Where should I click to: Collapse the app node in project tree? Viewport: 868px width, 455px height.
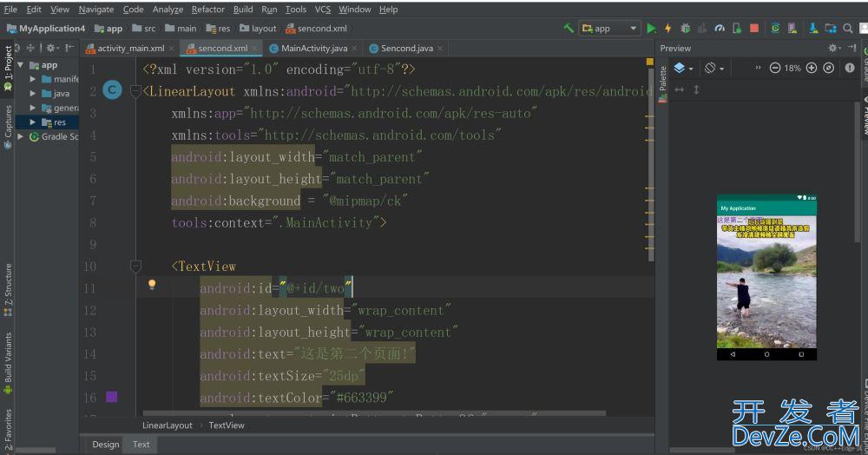pos(21,65)
